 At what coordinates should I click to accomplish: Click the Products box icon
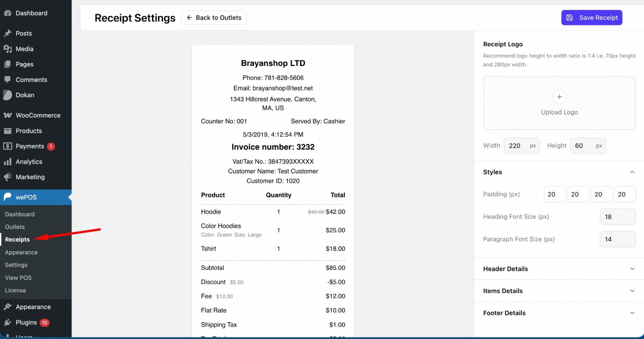point(7,131)
